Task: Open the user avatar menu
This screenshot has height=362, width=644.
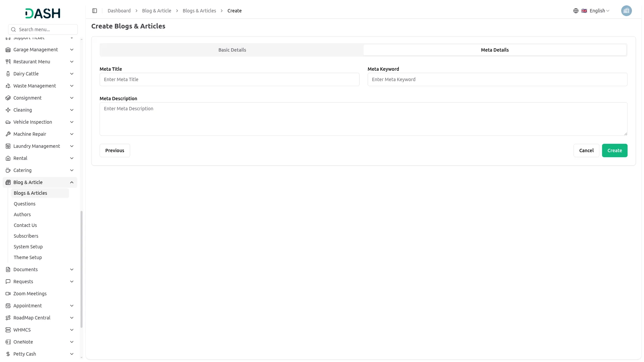Action: [626, 11]
